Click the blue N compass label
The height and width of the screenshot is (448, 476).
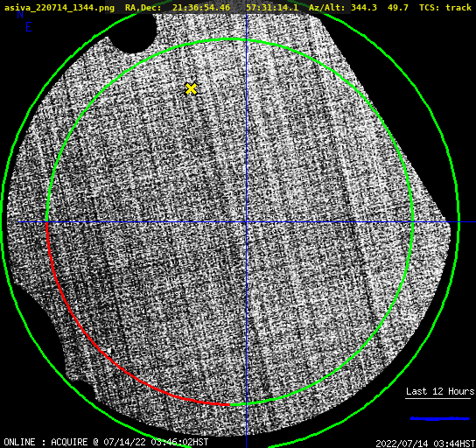pos(20,14)
